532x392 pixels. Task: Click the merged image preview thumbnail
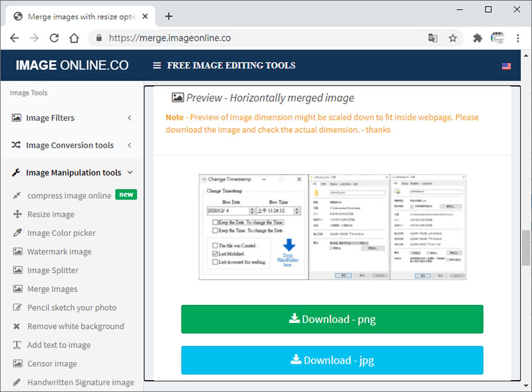click(332, 227)
